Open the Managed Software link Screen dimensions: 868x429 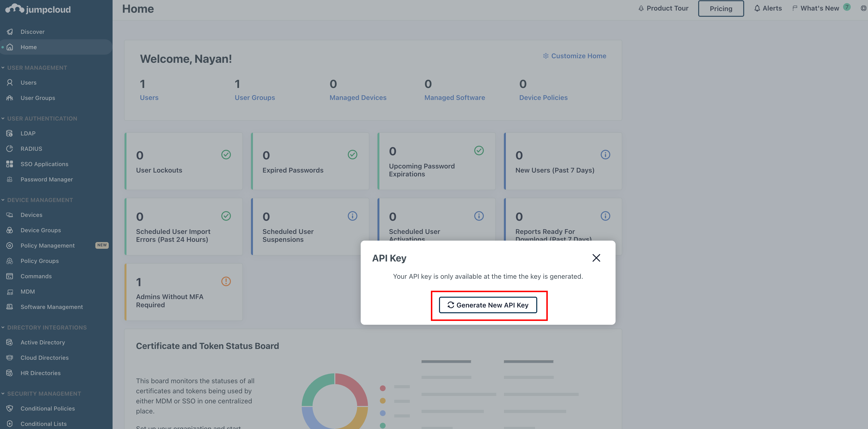(455, 98)
